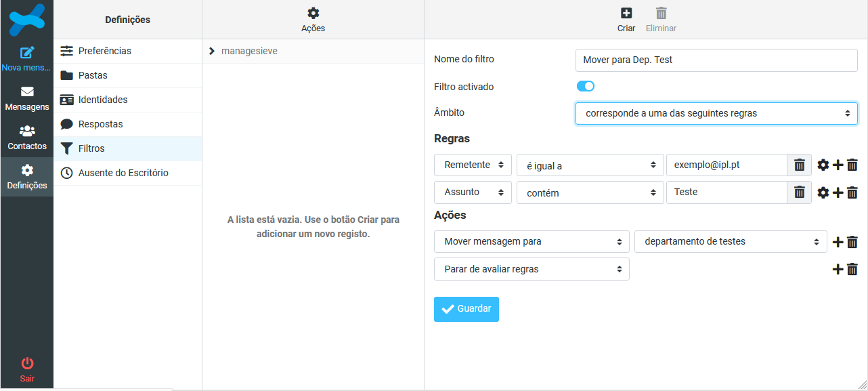Click the Sair power icon

[x=27, y=364]
